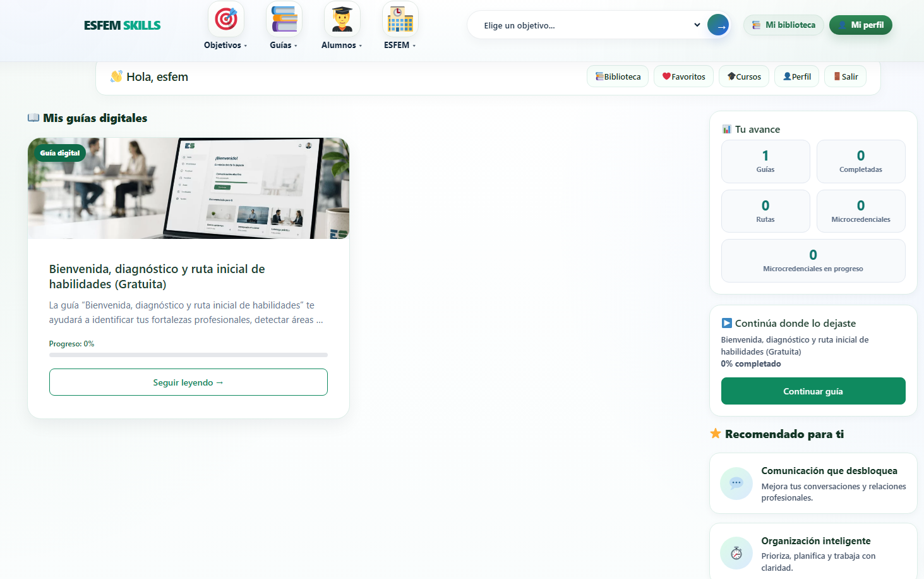924x579 pixels.
Task: Click the guide progress bar
Action: coord(188,355)
